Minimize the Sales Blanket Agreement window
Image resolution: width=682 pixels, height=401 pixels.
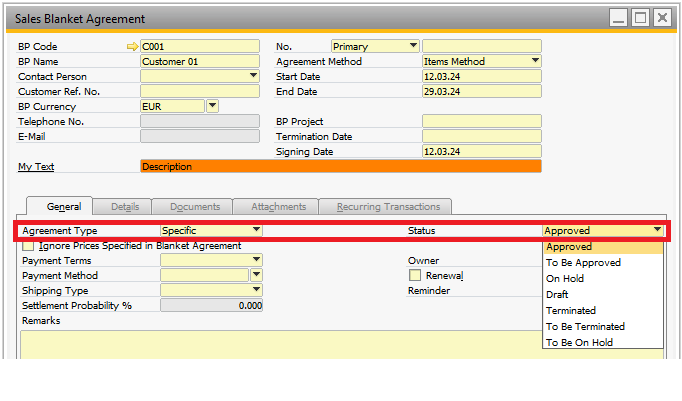click(620, 18)
